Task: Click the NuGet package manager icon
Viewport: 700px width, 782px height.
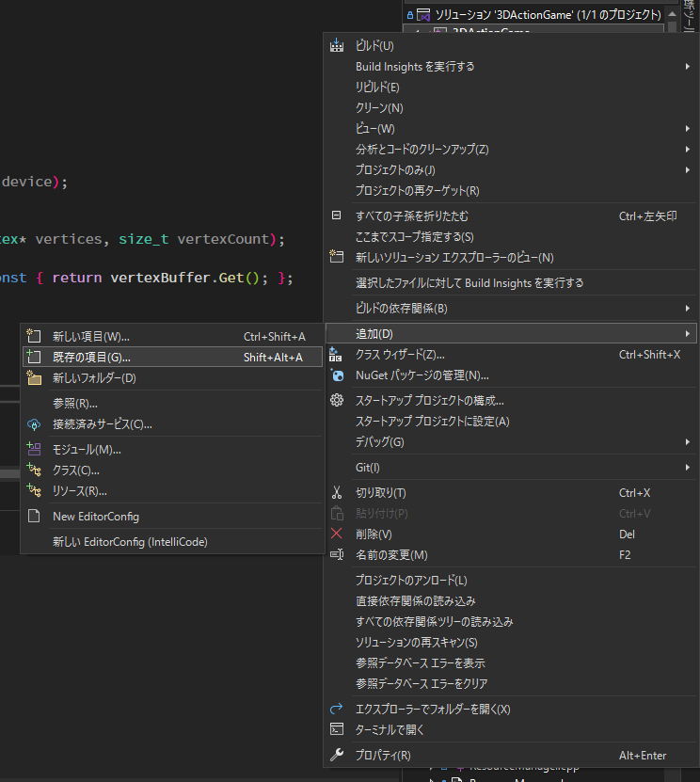Action: click(337, 375)
